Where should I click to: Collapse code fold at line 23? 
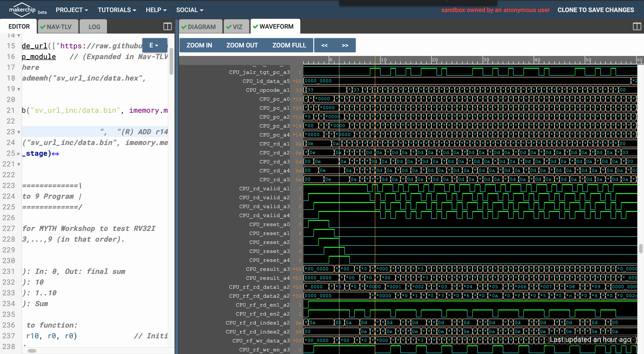[x=19, y=132]
